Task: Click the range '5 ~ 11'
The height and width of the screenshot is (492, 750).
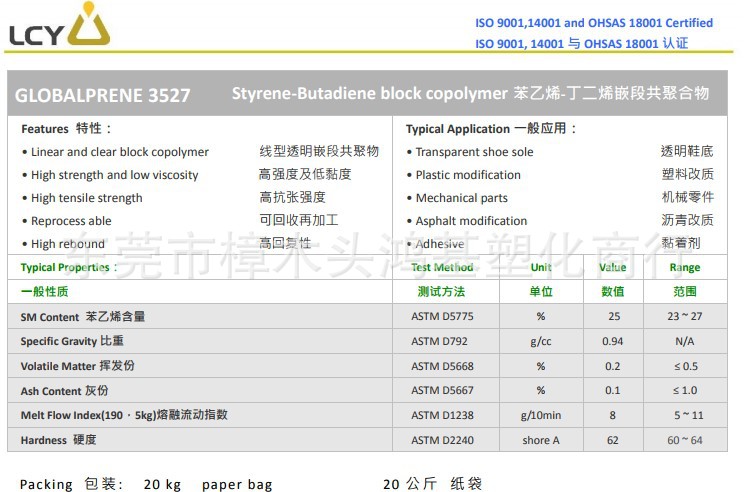Action: pyautogui.click(x=689, y=415)
